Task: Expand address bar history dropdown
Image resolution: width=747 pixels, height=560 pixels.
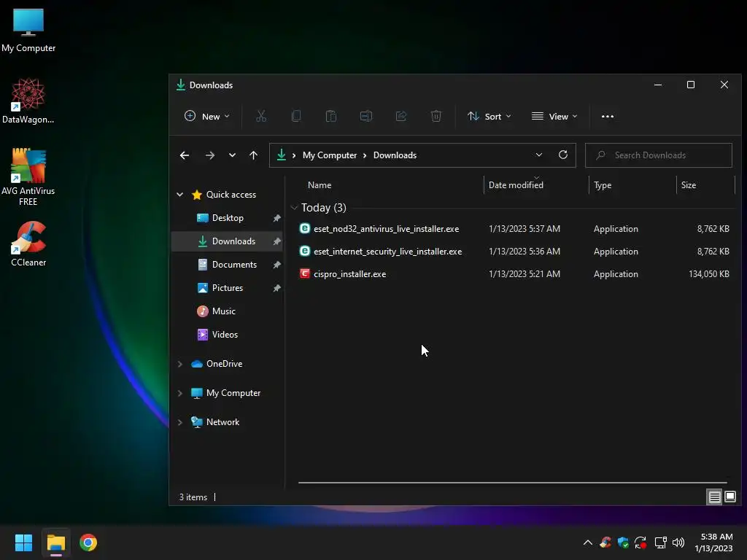Action: coord(539,155)
